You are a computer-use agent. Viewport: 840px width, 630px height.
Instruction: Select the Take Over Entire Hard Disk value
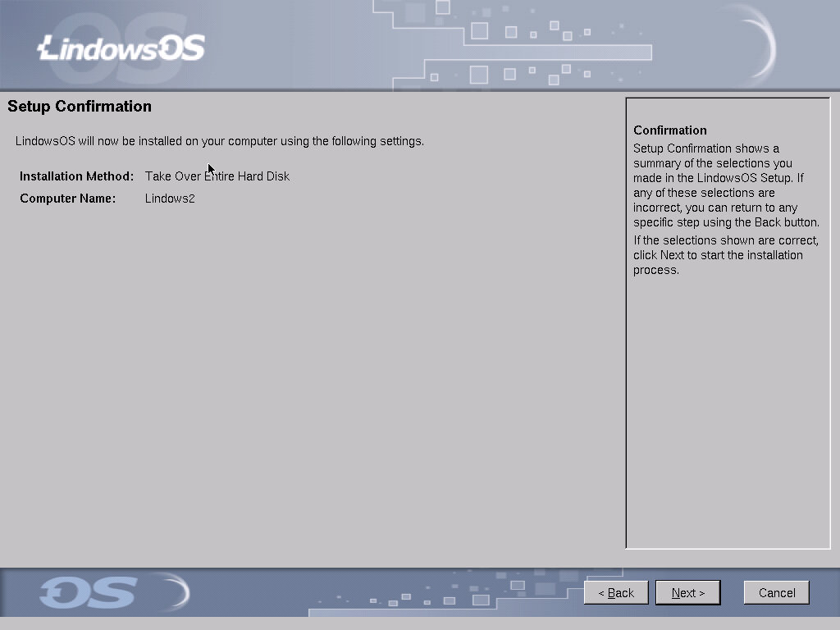pyautogui.click(x=217, y=176)
